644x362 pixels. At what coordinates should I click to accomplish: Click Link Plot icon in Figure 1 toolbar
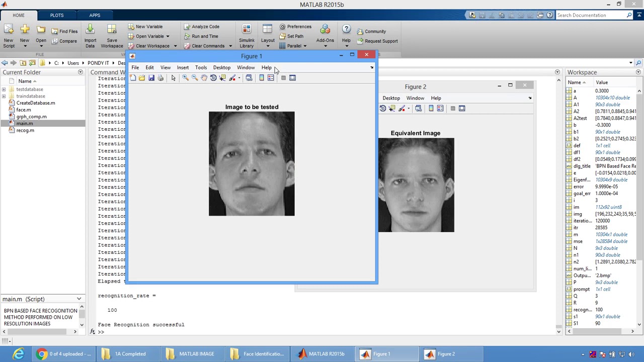pos(249,78)
